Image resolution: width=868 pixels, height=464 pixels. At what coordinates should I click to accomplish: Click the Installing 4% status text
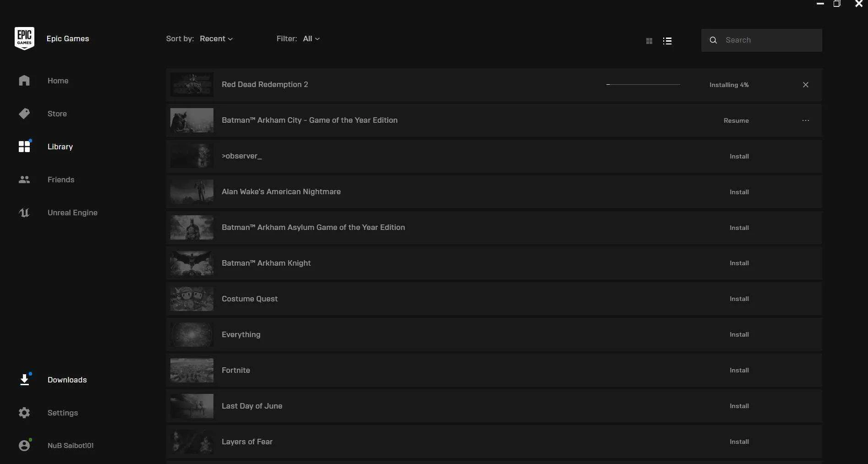click(x=729, y=85)
